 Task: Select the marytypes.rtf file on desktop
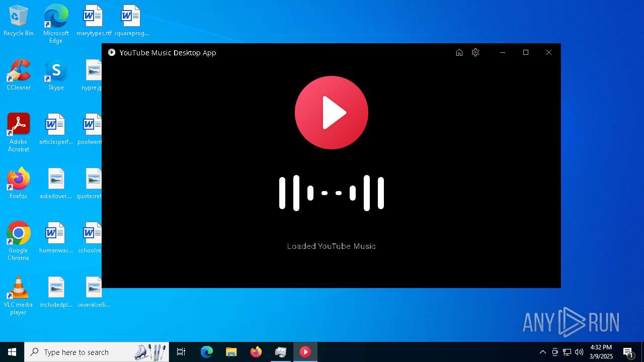click(x=93, y=21)
